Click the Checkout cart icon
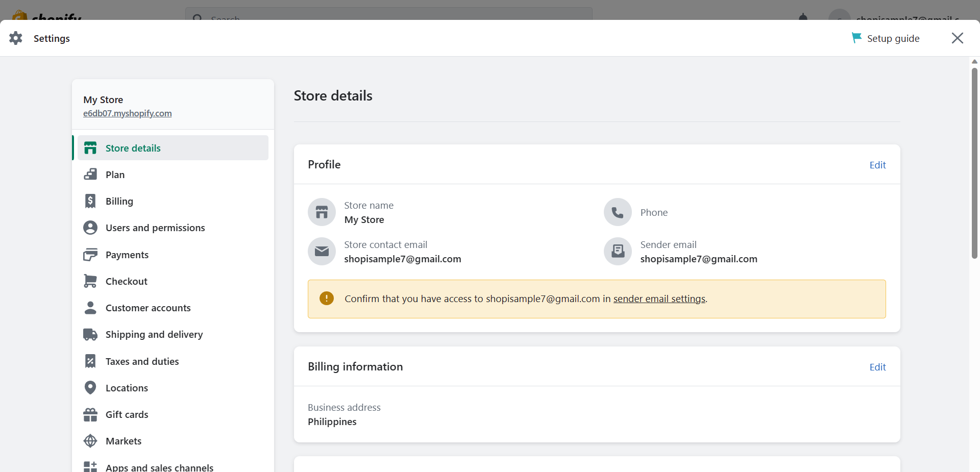Screen dimensions: 980x472 pyautogui.click(x=90, y=281)
